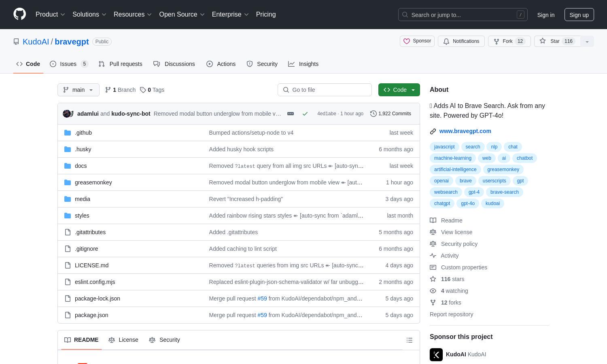Click the javascript topic tag
Viewport: 607px width, 364px height.
[x=444, y=147]
